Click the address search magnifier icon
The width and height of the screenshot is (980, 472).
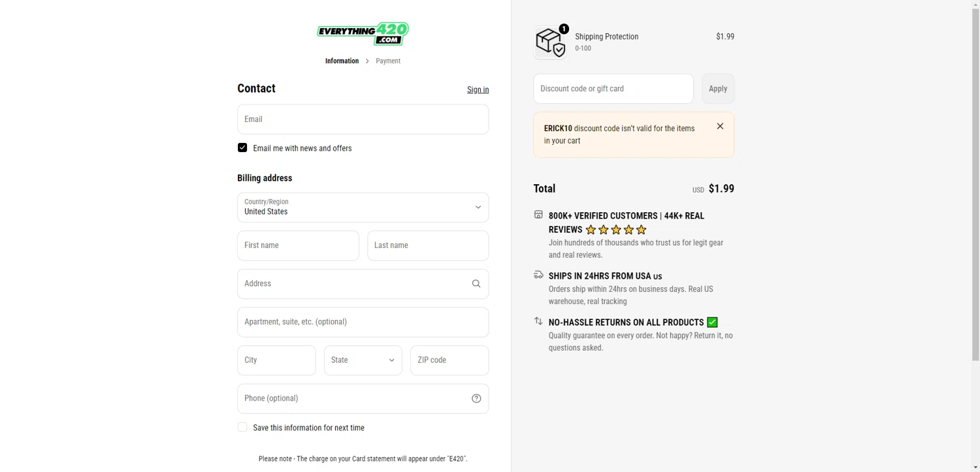pyautogui.click(x=476, y=283)
